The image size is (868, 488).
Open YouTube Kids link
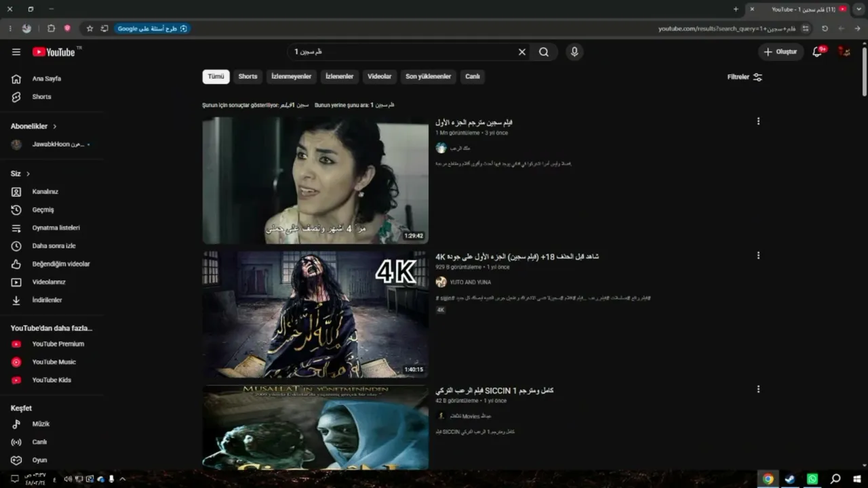(x=52, y=380)
